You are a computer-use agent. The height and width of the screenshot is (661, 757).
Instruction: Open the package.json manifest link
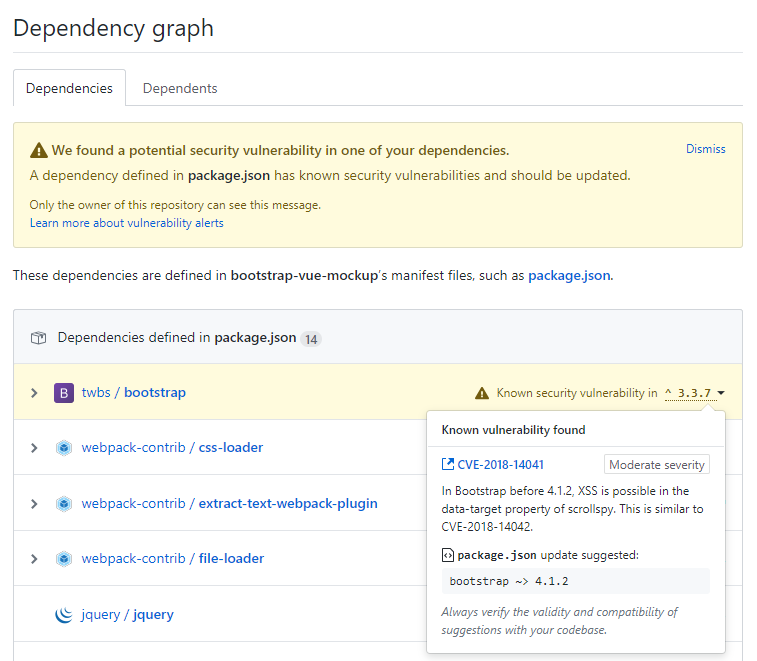click(x=569, y=275)
